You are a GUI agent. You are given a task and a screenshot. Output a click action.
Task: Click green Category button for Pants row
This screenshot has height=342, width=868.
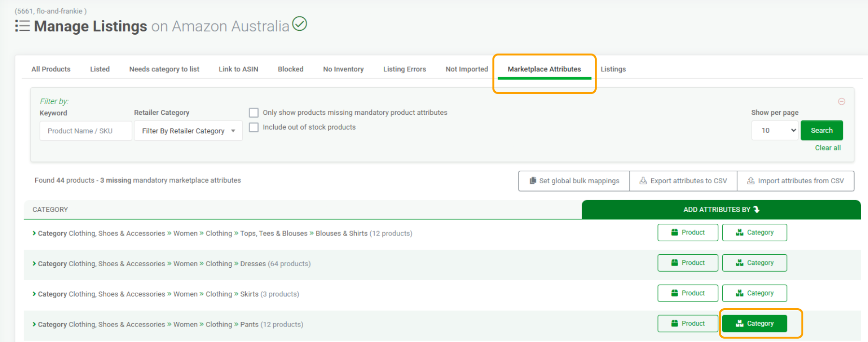pyautogui.click(x=754, y=324)
